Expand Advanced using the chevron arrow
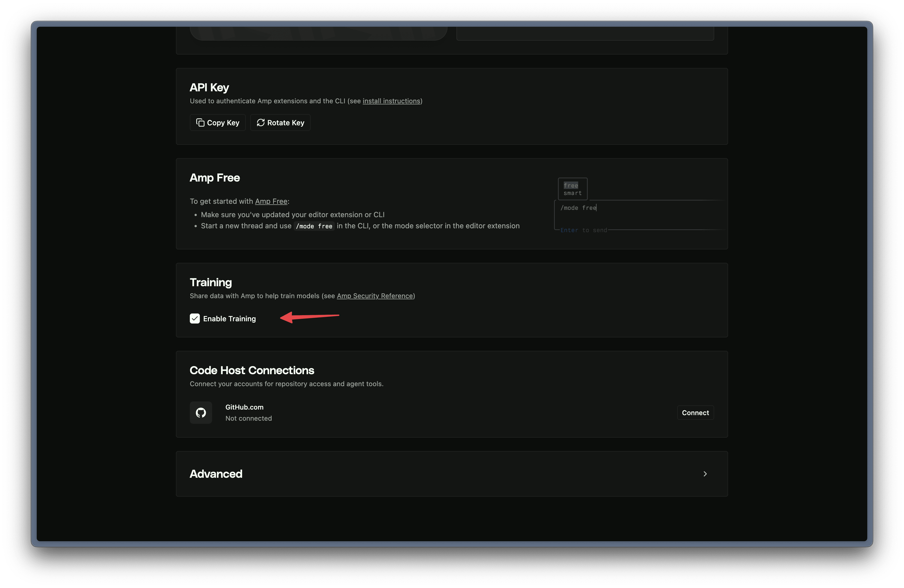904x588 pixels. click(705, 474)
